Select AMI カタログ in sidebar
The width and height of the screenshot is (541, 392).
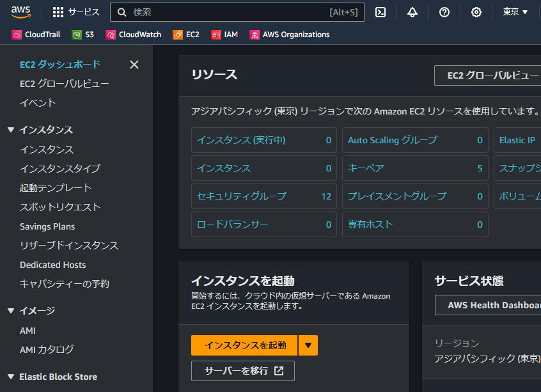47,350
